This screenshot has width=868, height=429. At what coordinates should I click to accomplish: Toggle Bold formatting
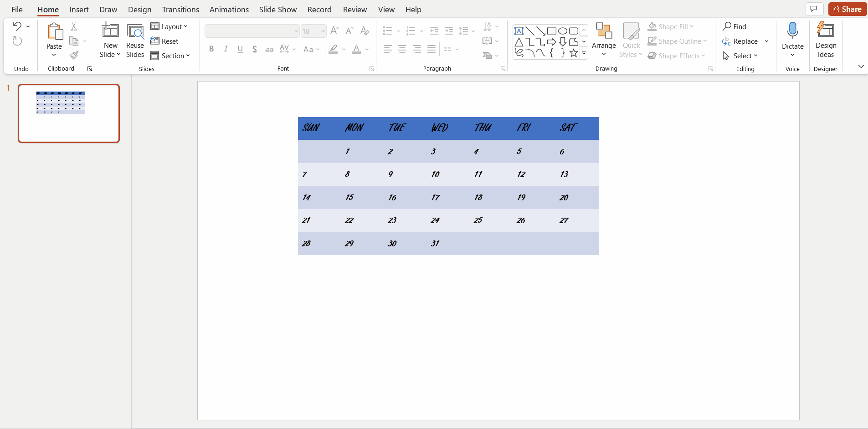pos(211,49)
